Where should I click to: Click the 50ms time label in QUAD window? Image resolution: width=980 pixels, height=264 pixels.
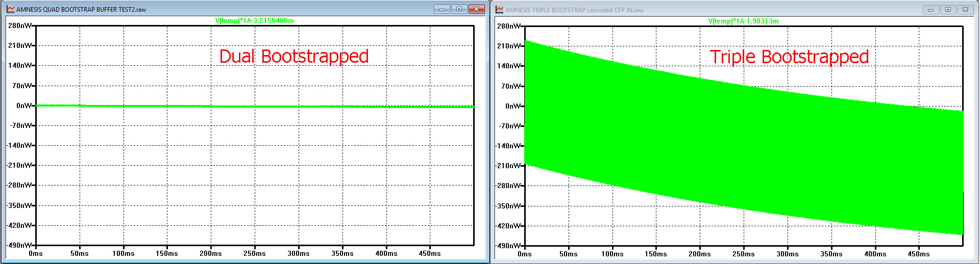pyautogui.click(x=80, y=253)
